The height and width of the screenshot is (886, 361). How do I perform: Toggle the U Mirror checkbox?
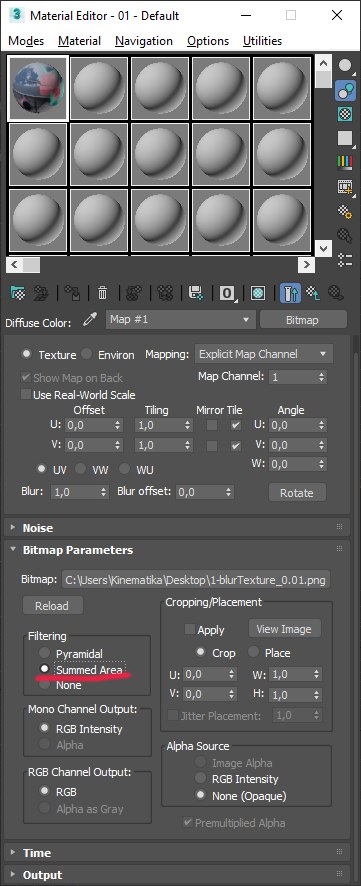click(x=212, y=425)
